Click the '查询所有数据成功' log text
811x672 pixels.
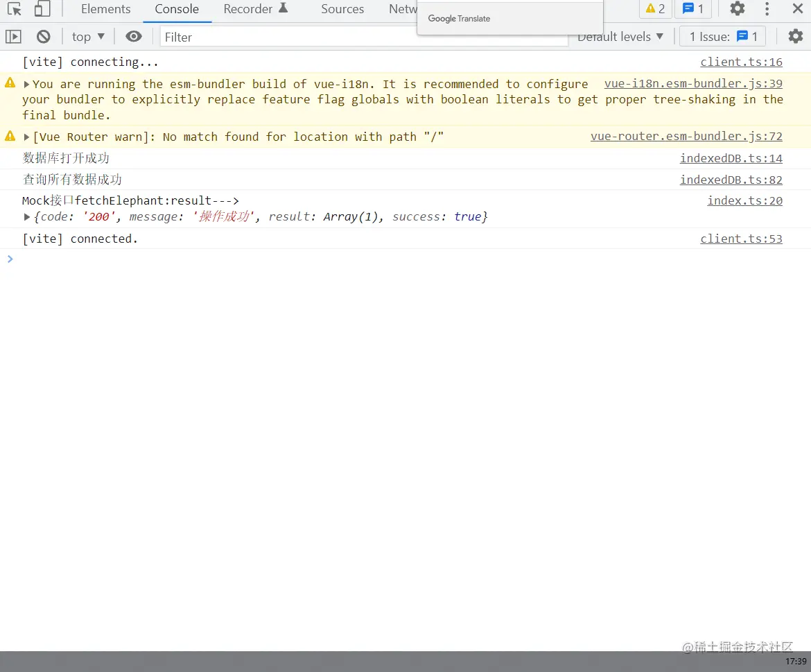(x=72, y=180)
